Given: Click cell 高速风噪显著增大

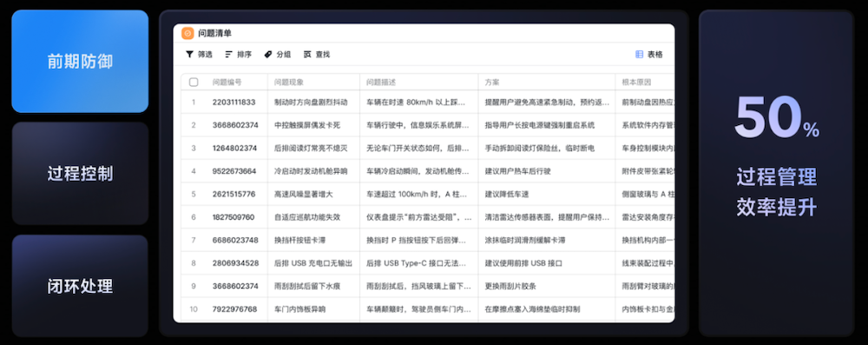Looking at the screenshot, I should (304, 194).
